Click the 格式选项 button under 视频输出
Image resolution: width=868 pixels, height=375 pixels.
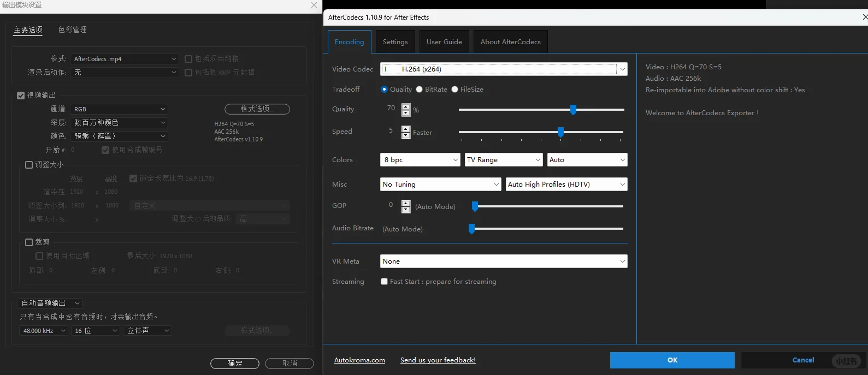pos(257,109)
